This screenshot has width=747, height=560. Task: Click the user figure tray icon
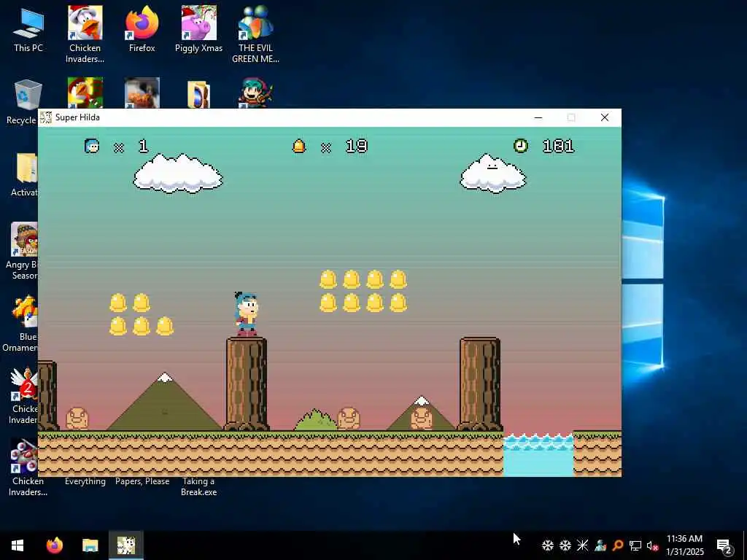(x=600, y=545)
